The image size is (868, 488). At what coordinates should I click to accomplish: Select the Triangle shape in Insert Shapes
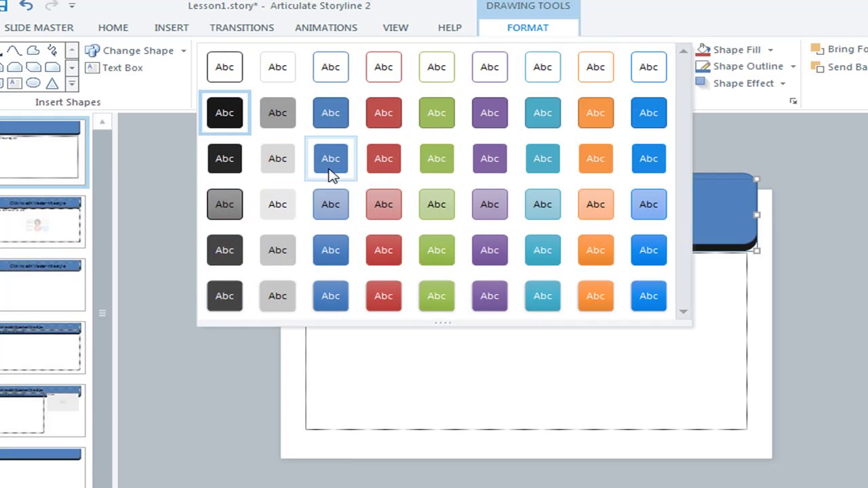52,83
